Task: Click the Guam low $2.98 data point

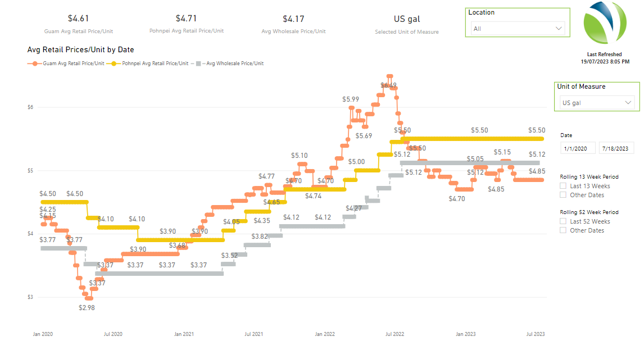Action: (x=88, y=298)
